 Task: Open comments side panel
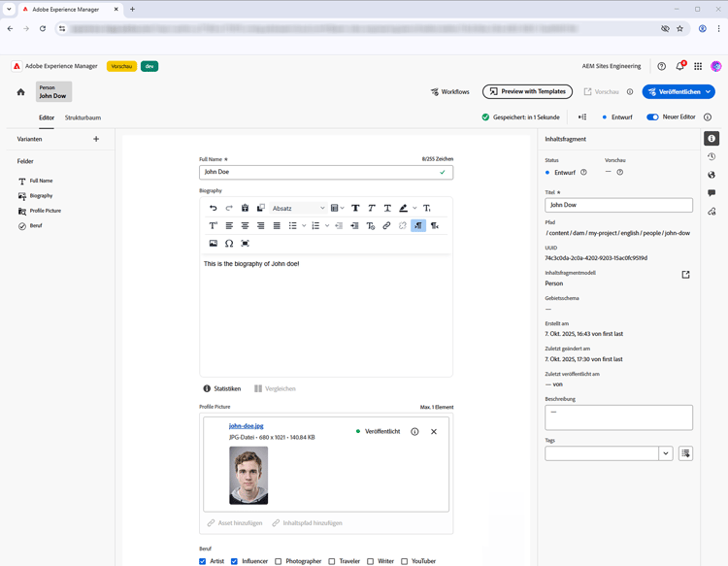coord(711,193)
